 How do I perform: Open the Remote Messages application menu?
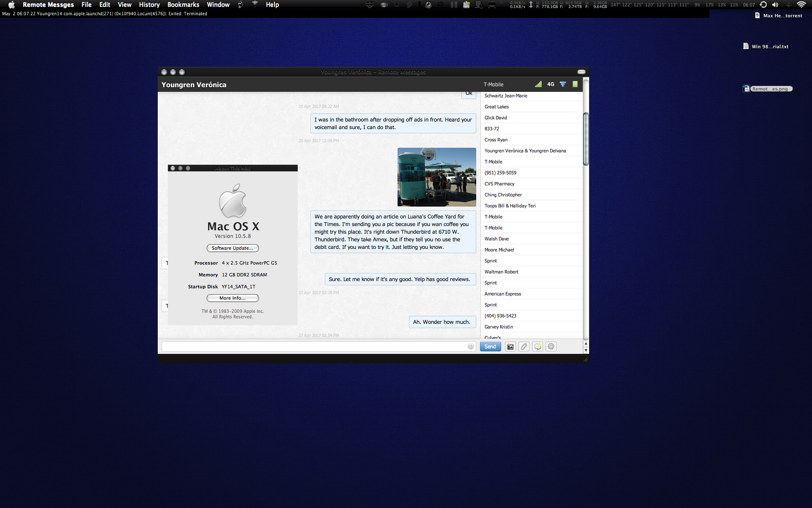point(48,5)
